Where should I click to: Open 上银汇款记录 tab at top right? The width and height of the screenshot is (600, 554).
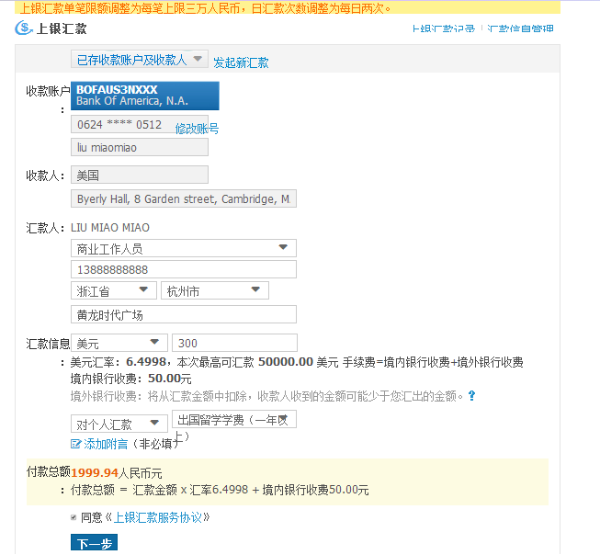(445, 29)
